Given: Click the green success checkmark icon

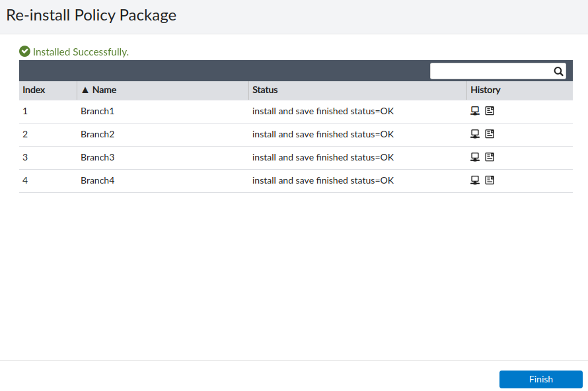Looking at the screenshot, I should 24,52.
